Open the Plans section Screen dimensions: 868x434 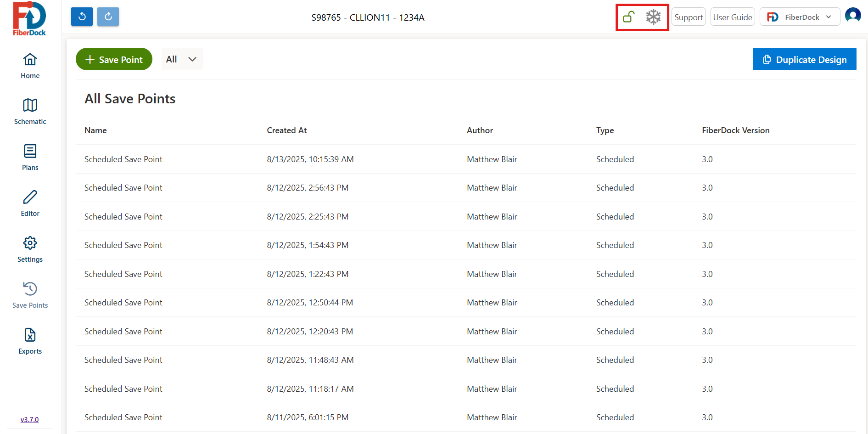(x=30, y=158)
